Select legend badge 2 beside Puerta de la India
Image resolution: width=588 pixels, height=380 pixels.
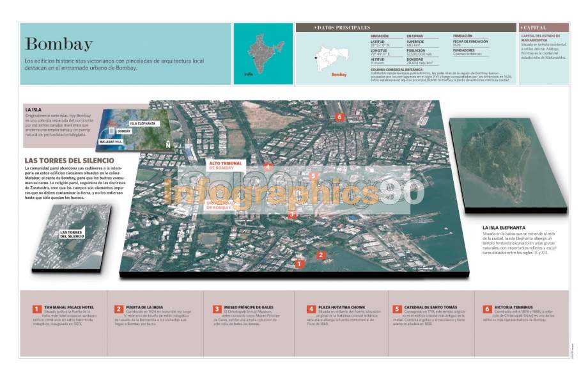click(118, 309)
